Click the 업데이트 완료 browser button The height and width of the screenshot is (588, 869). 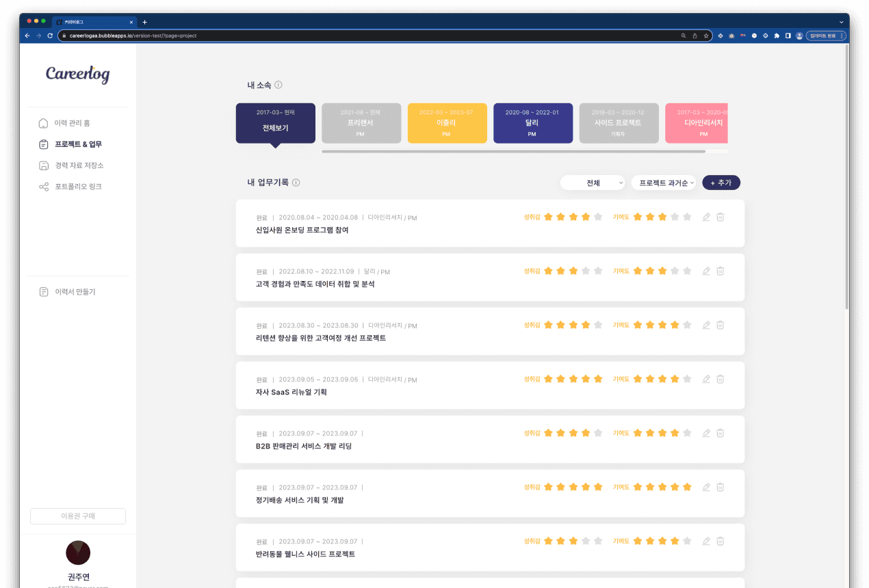(x=826, y=36)
